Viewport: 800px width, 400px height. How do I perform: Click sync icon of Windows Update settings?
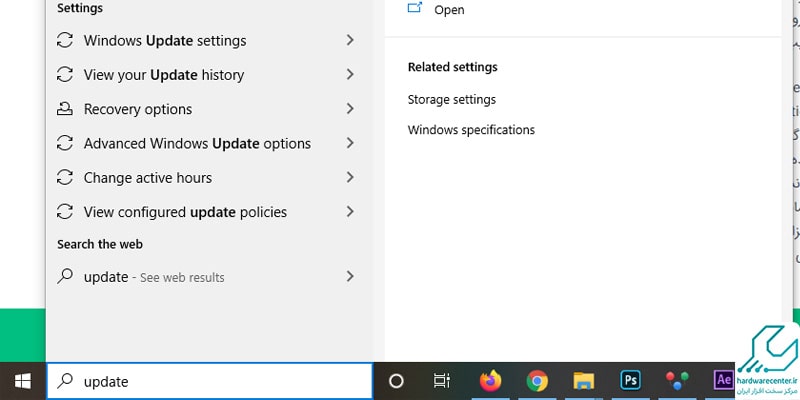click(65, 40)
